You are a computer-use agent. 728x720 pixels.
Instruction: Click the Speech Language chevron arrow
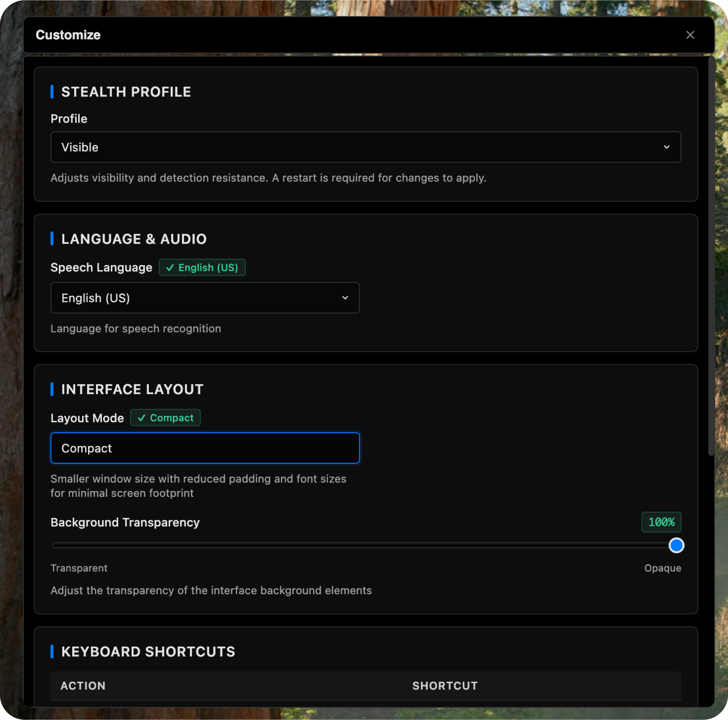[345, 297]
